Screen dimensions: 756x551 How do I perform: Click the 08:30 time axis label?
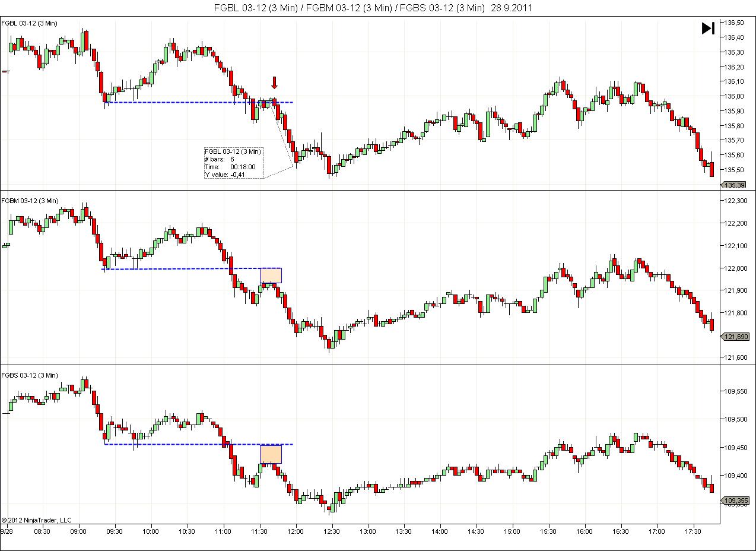[42, 531]
